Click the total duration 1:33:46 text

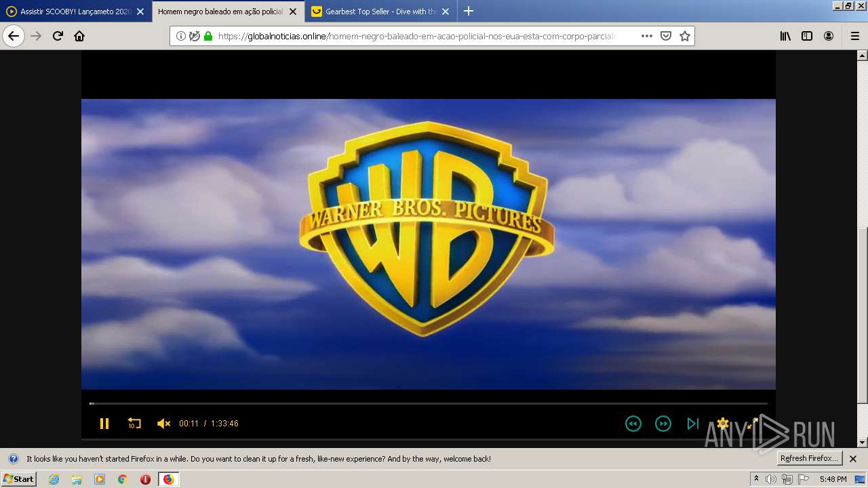click(224, 424)
